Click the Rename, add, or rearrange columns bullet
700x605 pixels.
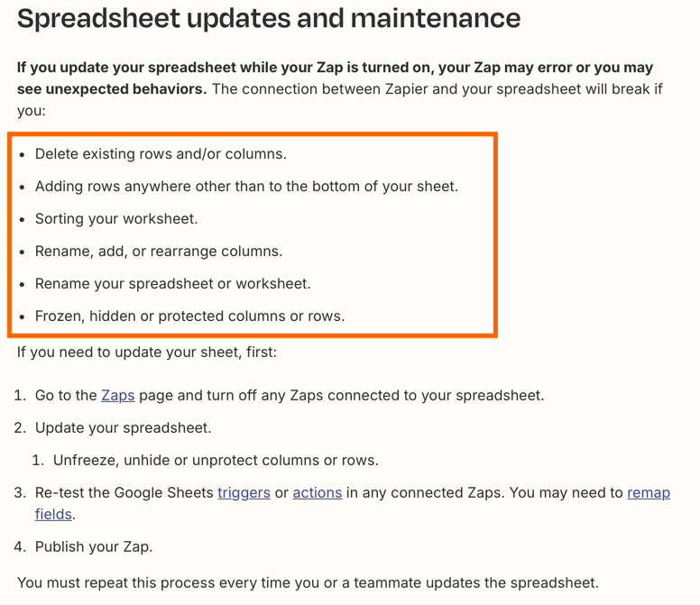[x=159, y=252]
